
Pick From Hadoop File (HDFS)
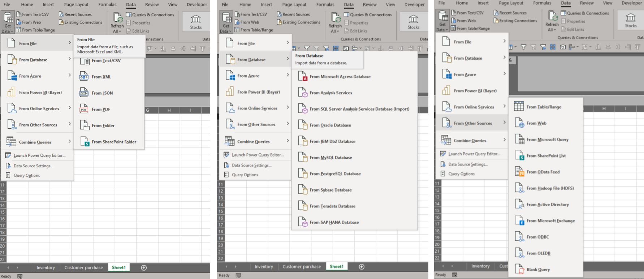click(x=545, y=188)
